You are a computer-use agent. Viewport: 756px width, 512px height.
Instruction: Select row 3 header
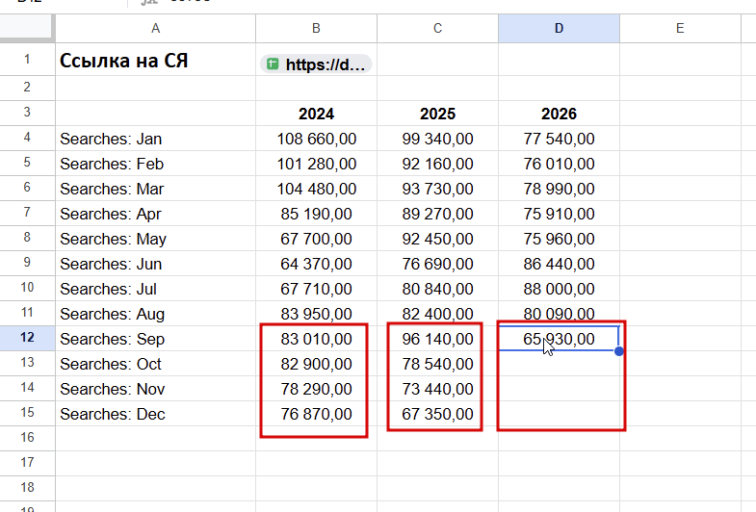tap(27, 113)
